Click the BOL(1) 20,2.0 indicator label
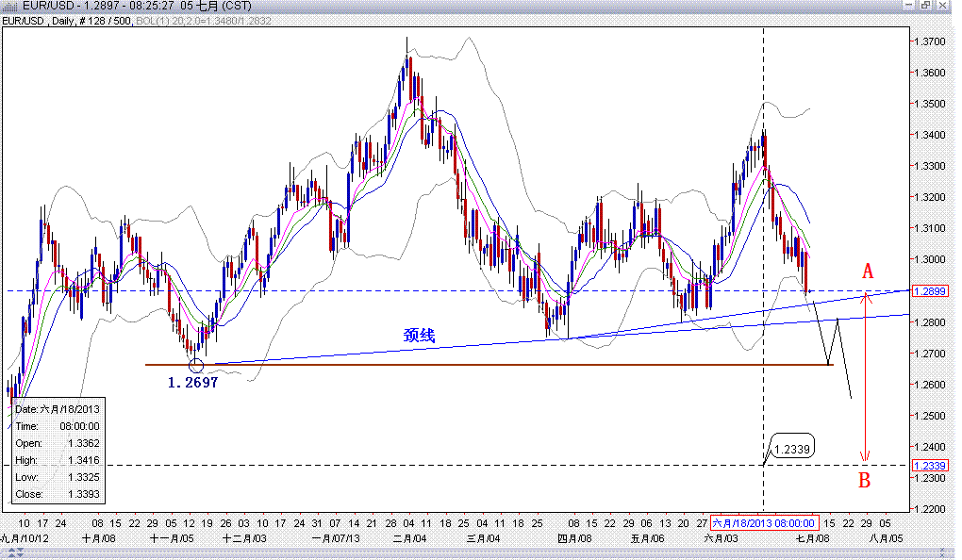 [x=204, y=21]
